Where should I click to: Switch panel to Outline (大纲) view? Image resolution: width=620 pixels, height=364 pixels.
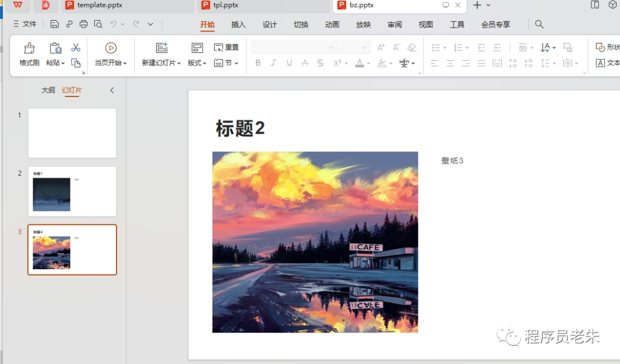pyautogui.click(x=48, y=90)
